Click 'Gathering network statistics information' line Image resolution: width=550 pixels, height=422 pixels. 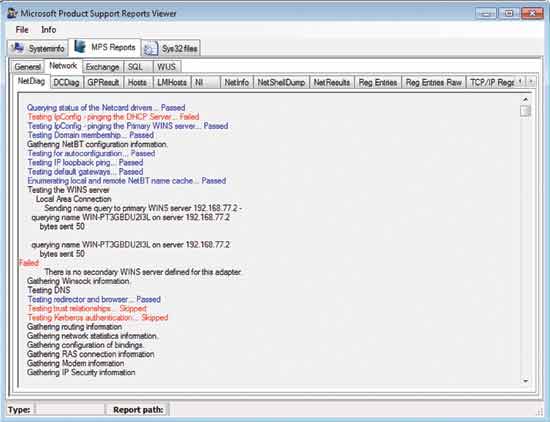[x=92, y=336]
